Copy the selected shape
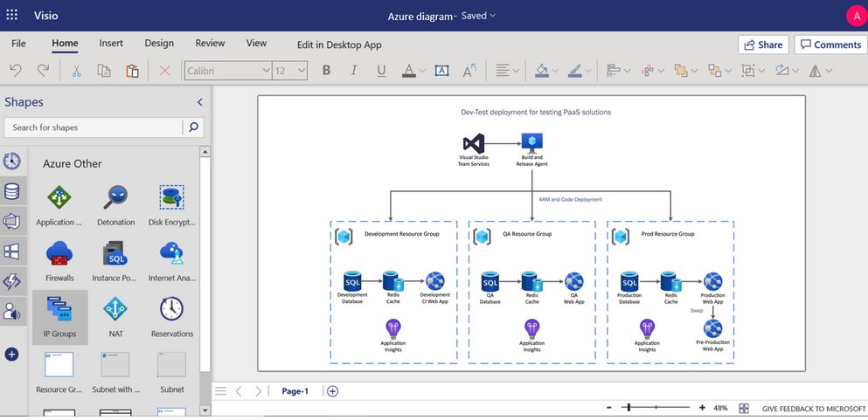 [x=103, y=70]
